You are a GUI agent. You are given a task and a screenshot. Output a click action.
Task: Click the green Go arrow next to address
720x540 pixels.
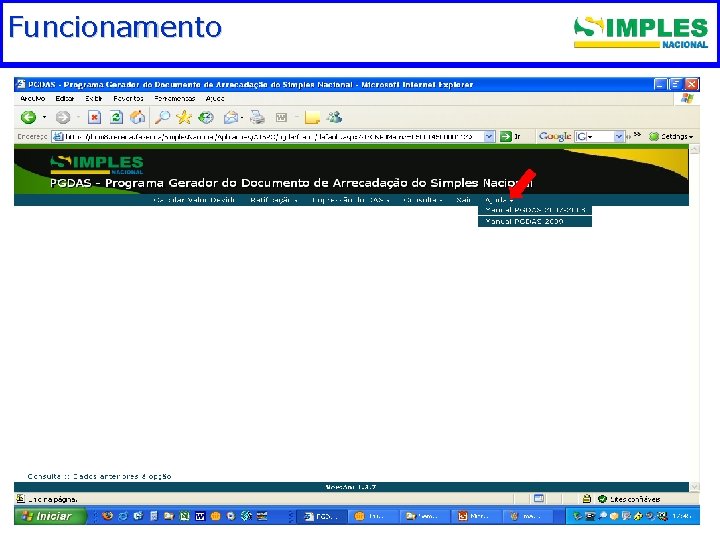point(506,136)
